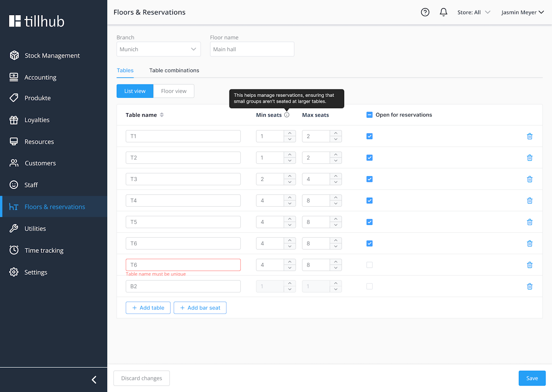Screen dimensions: 552x392
Task: Click the "Table name must be unique" error
Action: pyautogui.click(x=156, y=274)
